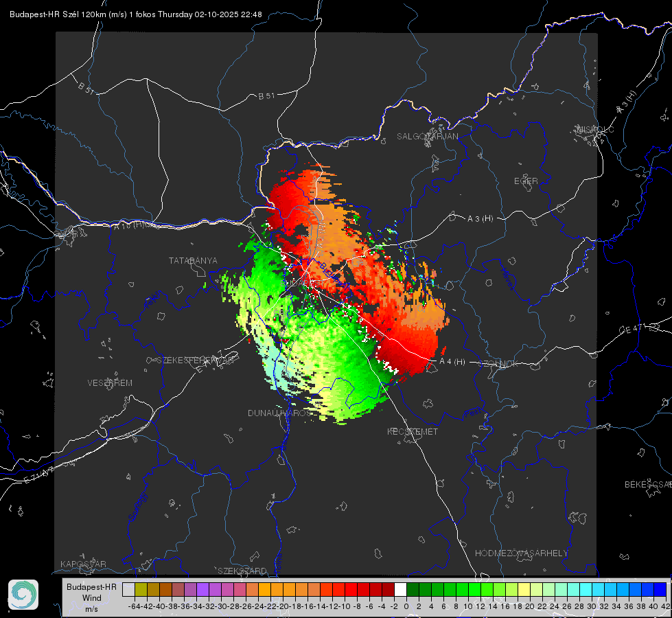Click the white legend swatch between -2 and 0
672x618 pixels.
400,589
